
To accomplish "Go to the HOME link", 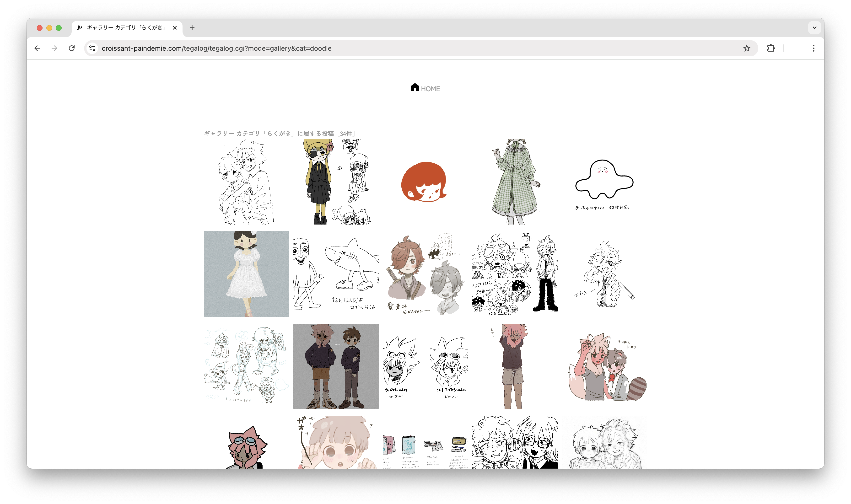I will 430,89.
